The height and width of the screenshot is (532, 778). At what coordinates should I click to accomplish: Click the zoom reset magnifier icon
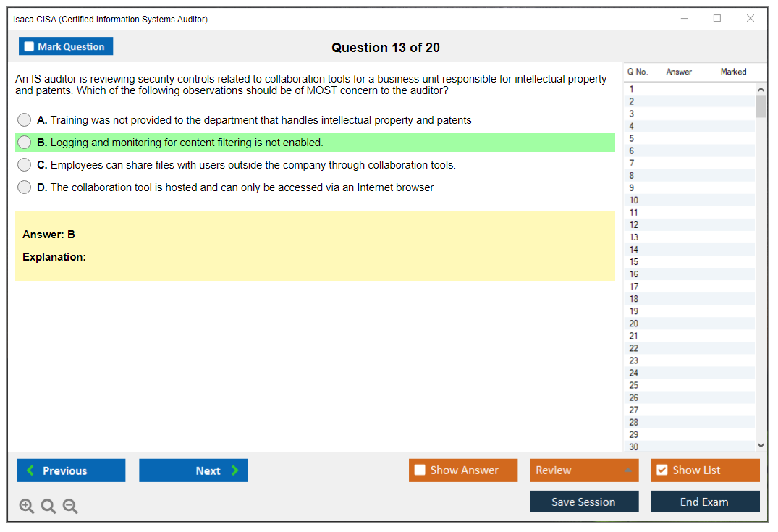coord(48,506)
